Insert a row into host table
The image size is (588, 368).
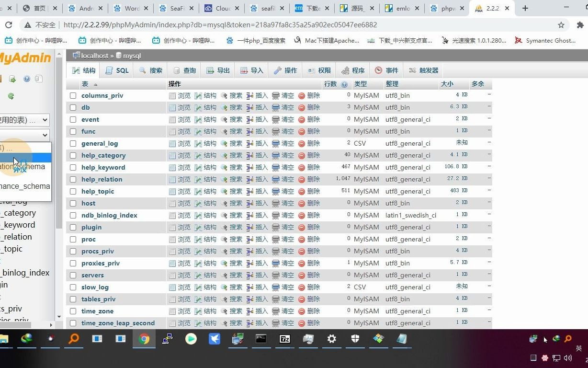[257, 203]
